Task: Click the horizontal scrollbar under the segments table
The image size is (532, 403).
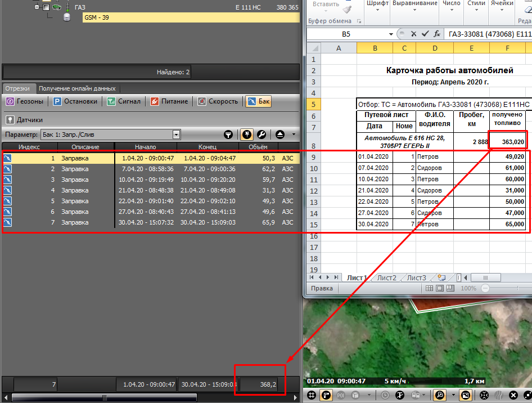Action: (105, 397)
